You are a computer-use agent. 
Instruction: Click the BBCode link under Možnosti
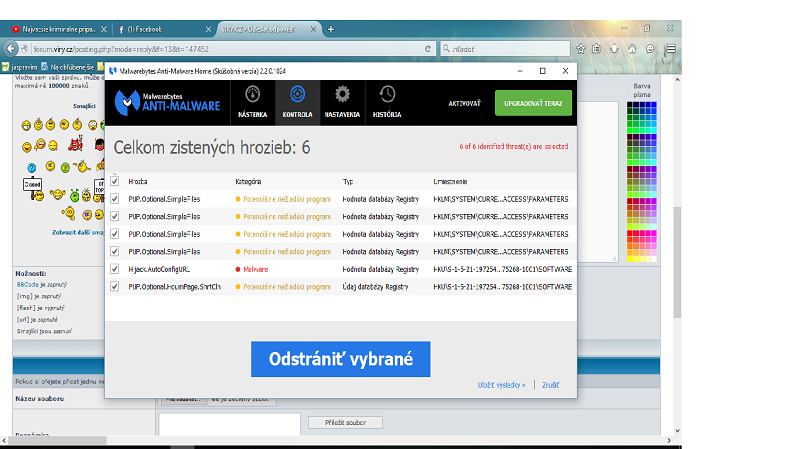(27, 285)
